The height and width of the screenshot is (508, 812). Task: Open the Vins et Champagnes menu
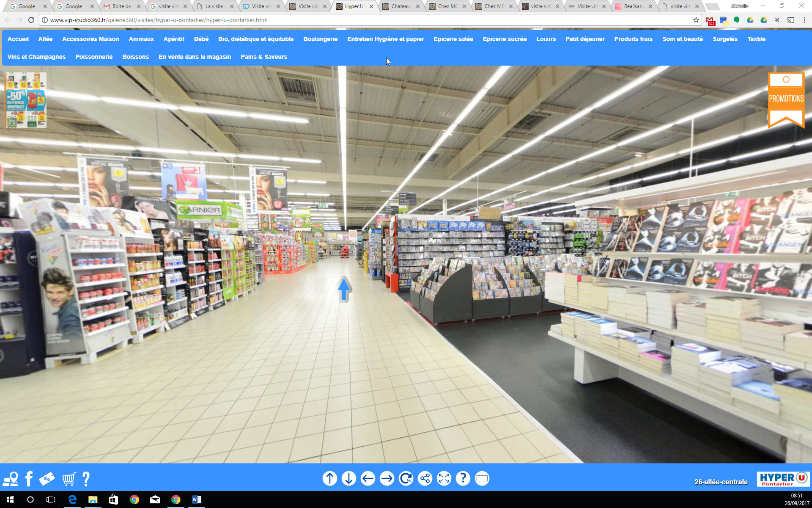36,57
